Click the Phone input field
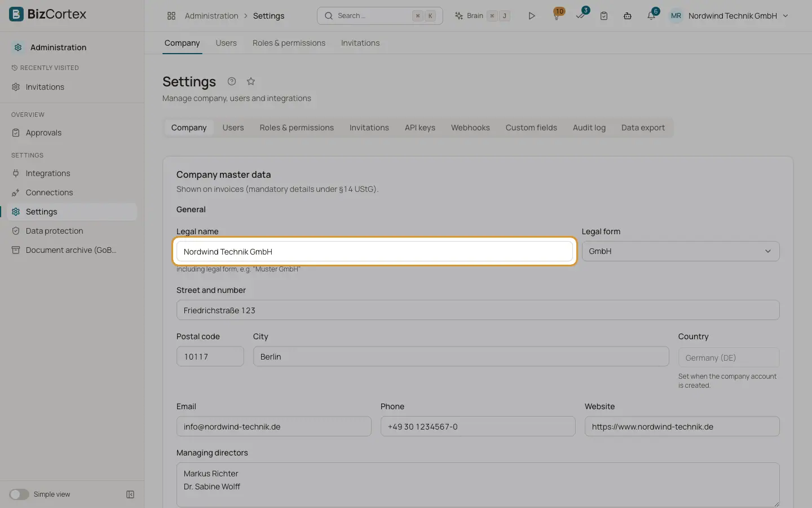 click(478, 427)
